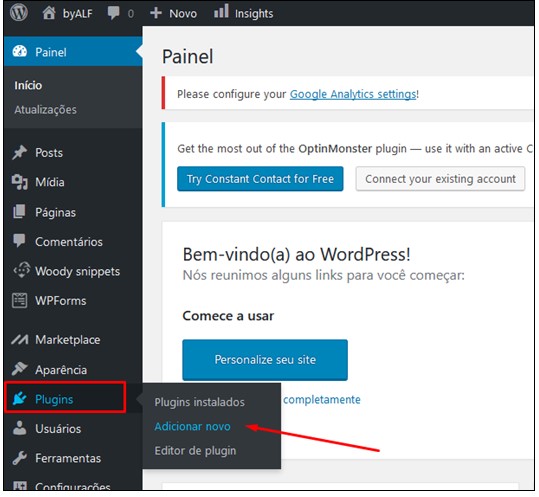This screenshot has height=497, width=539.
Task: Click the WPForms form icon
Action: tap(19, 300)
